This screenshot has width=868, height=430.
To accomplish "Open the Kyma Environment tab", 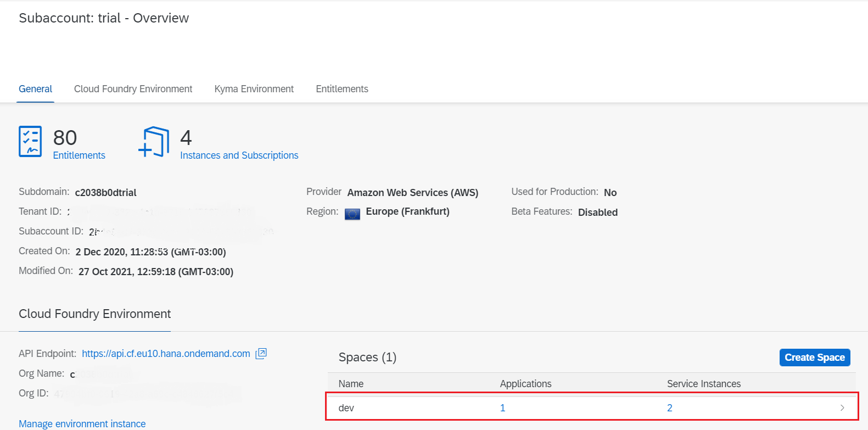I will 254,89.
